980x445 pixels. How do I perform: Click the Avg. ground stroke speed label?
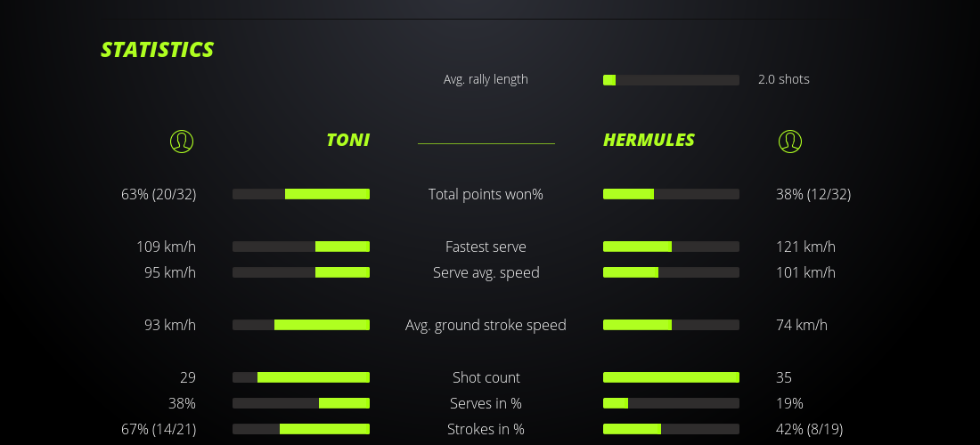pyautogui.click(x=486, y=325)
